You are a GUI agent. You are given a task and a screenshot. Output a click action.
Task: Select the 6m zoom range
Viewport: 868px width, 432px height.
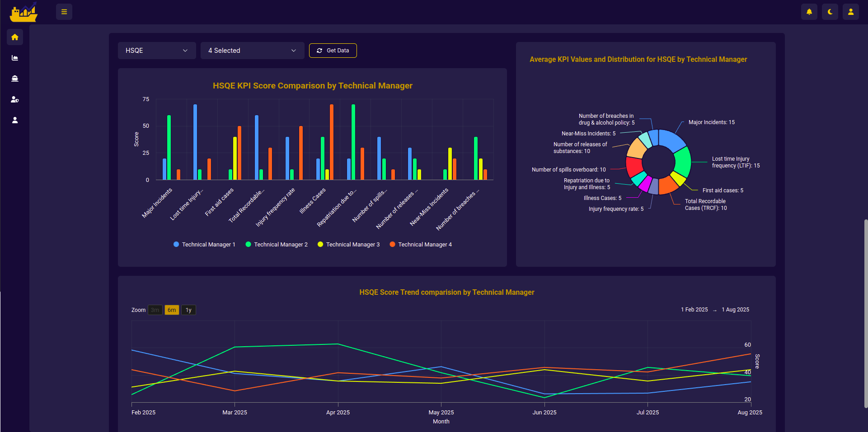pyautogui.click(x=172, y=310)
